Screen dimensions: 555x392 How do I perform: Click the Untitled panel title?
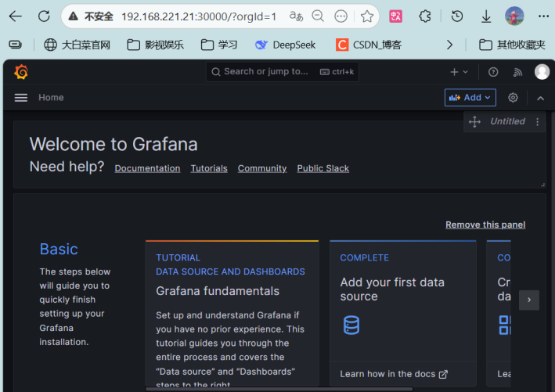coord(507,121)
